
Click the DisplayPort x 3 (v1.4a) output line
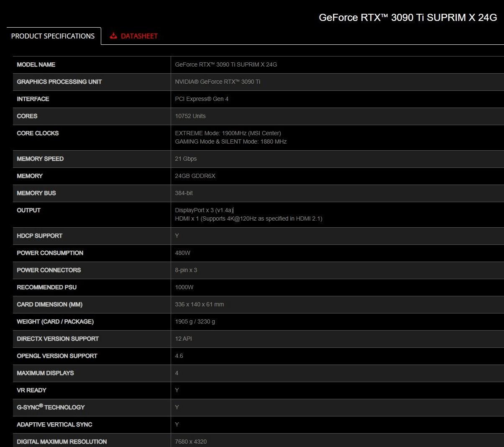204,210
